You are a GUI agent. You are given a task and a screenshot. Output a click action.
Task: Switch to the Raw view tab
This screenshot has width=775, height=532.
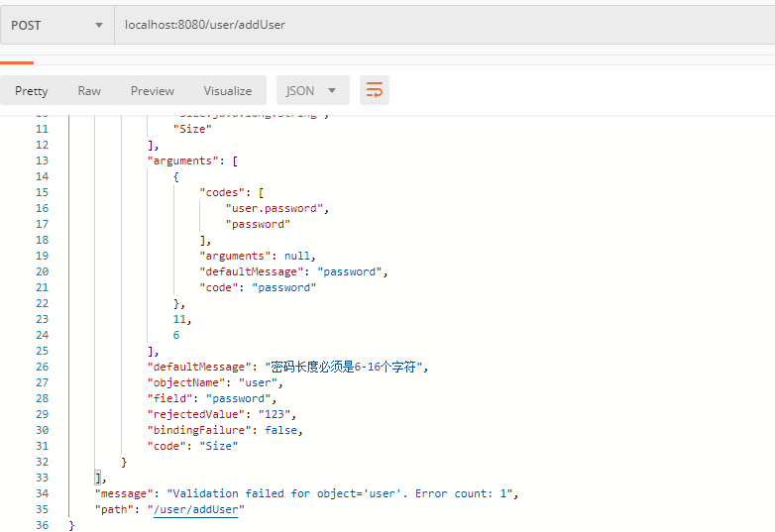point(89,91)
